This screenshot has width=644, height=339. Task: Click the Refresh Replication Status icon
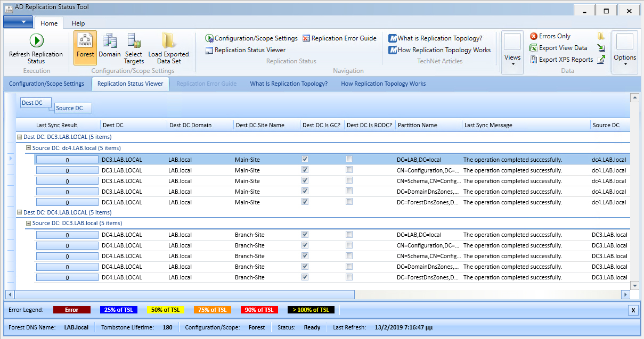(x=36, y=41)
